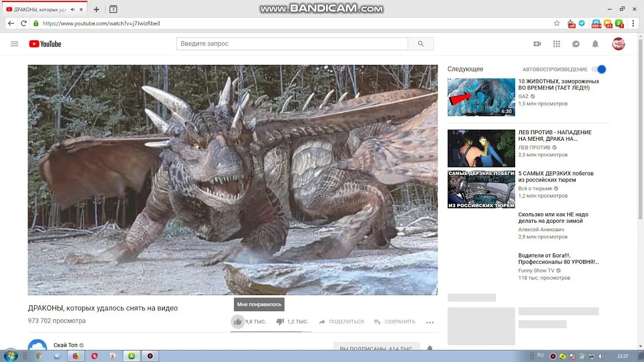Image resolution: width=644 pixels, height=362 pixels.
Task: Open '10 ЖИВОТНЫХ, замороженых' video title
Action: pyautogui.click(x=558, y=84)
